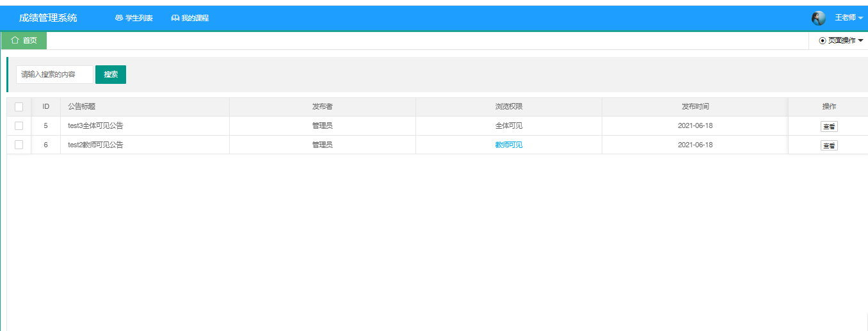This screenshot has width=868, height=331.
Task: Click the student list icon in navbar
Action: 119,18
